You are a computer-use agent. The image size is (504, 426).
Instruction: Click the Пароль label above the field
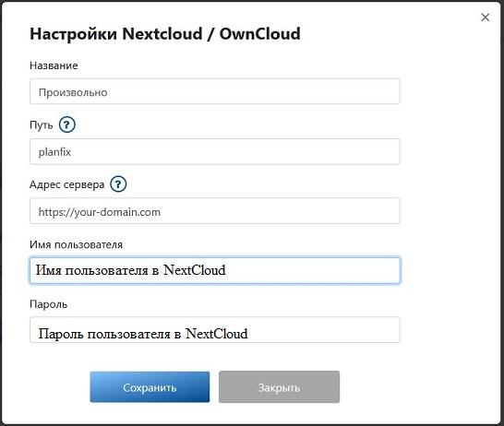49,304
